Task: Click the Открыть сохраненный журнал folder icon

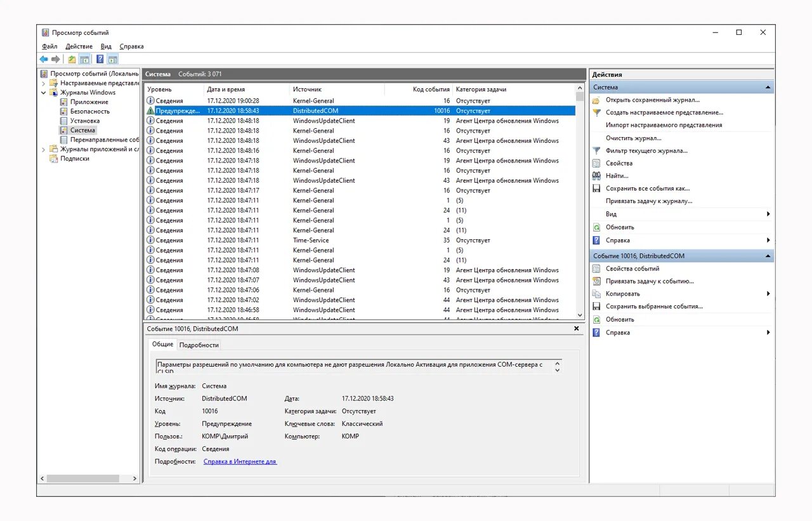Action: click(596, 100)
